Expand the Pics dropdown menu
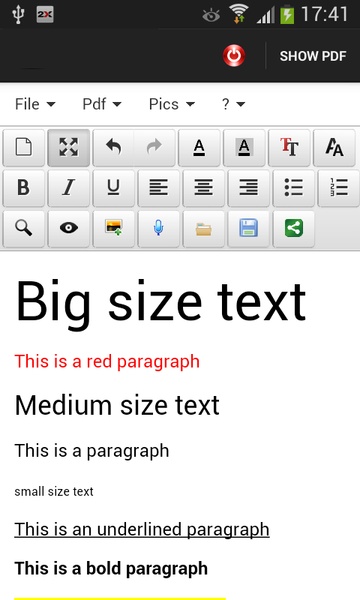Image resolution: width=360 pixels, height=600 pixels. [172, 104]
